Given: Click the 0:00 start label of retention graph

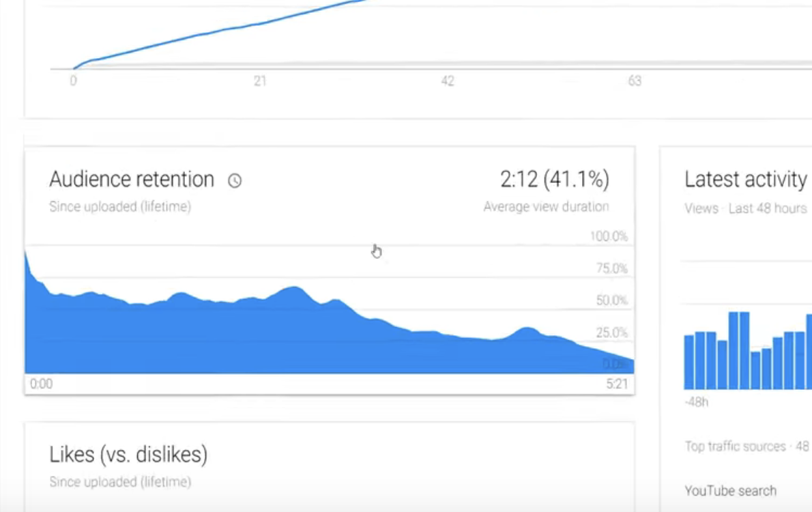Looking at the screenshot, I should tap(41, 384).
